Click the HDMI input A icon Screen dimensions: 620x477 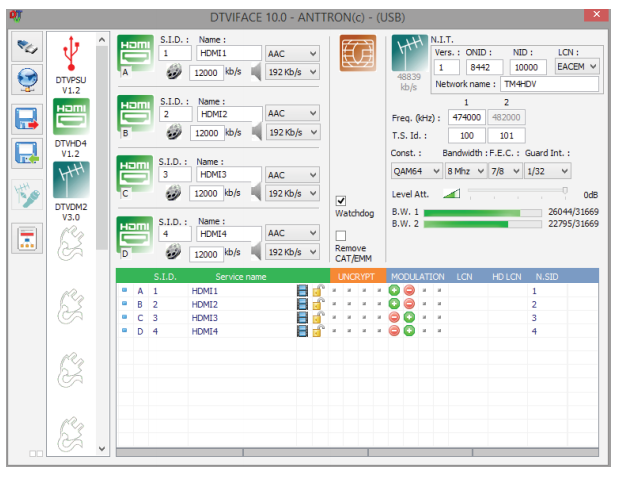(135, 55)
